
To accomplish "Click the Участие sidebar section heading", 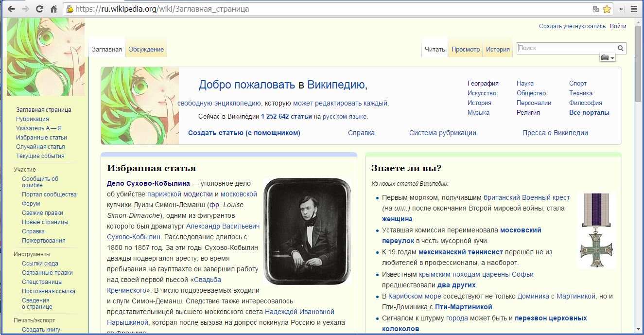I will [x=24, y=170].
